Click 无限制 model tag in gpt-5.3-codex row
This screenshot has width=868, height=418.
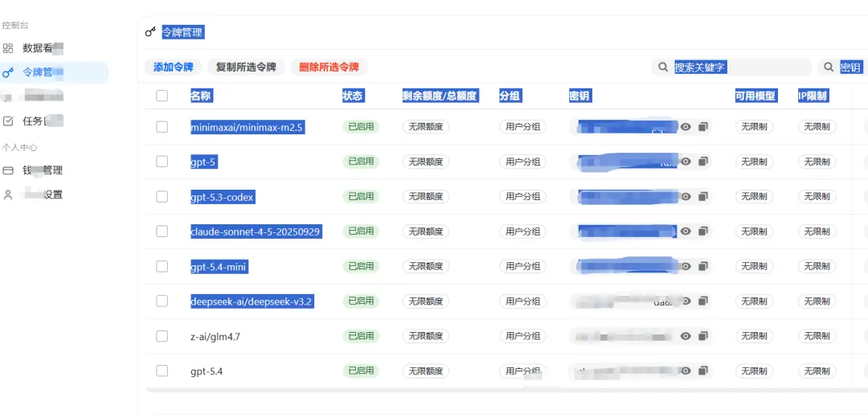(x=754, y=197)
